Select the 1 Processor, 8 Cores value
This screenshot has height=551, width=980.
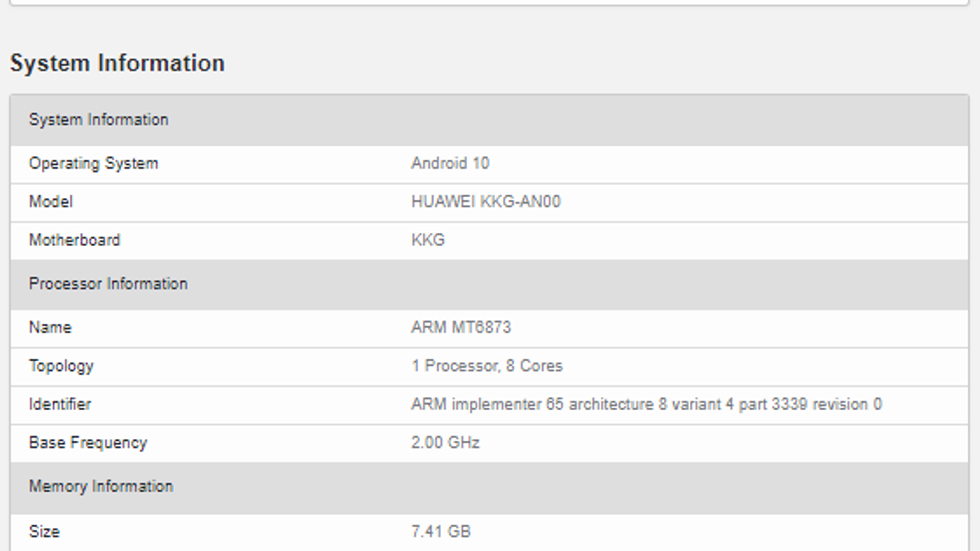click(487, 366)
